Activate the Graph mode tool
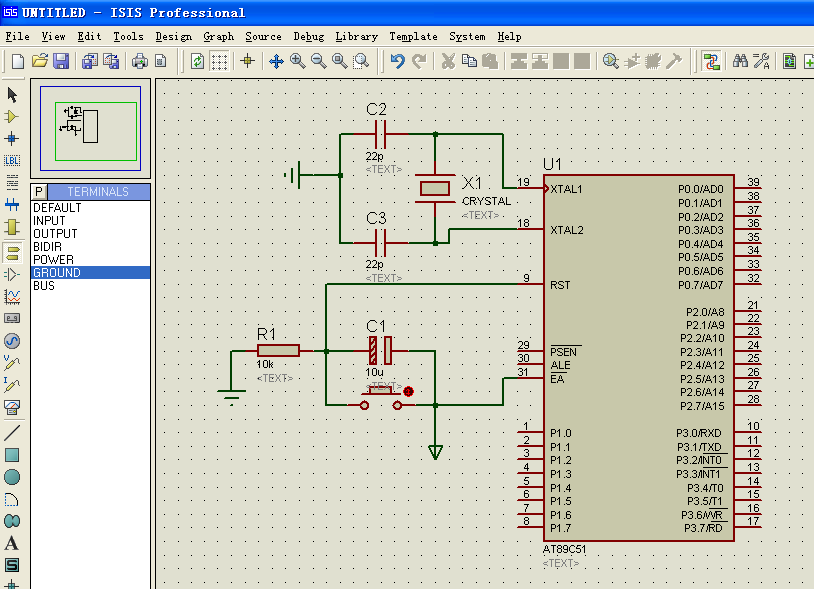Screen dimensions: 814x589 tap(12, 297)
